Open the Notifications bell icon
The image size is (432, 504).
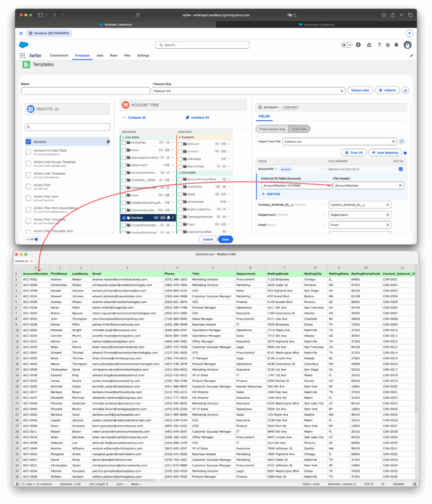pos(397,45)
